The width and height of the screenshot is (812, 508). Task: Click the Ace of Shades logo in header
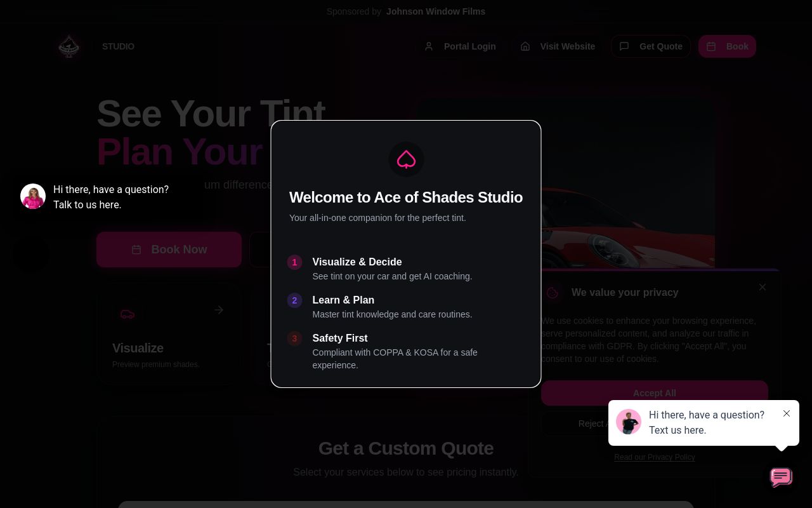69,46
